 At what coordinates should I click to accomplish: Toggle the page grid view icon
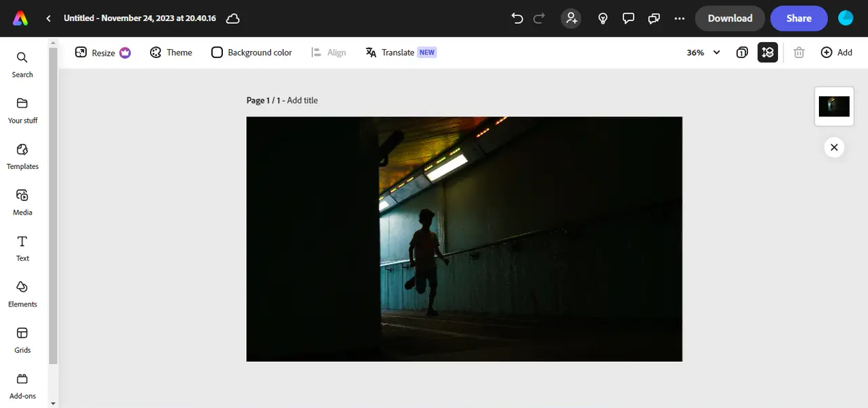(x=768, y=52)
